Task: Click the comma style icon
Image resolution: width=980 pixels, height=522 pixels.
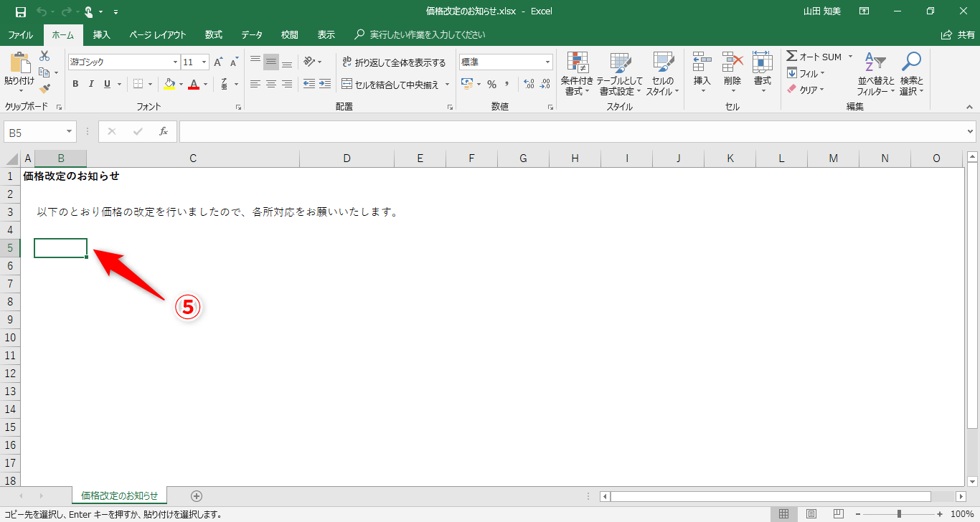Action: 508,84
